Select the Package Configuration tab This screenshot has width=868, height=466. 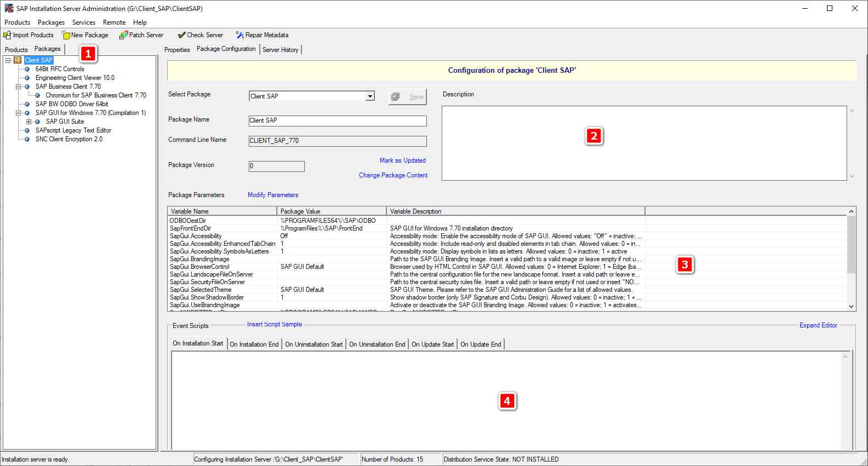pyautogui.click(x=226, y=49)
